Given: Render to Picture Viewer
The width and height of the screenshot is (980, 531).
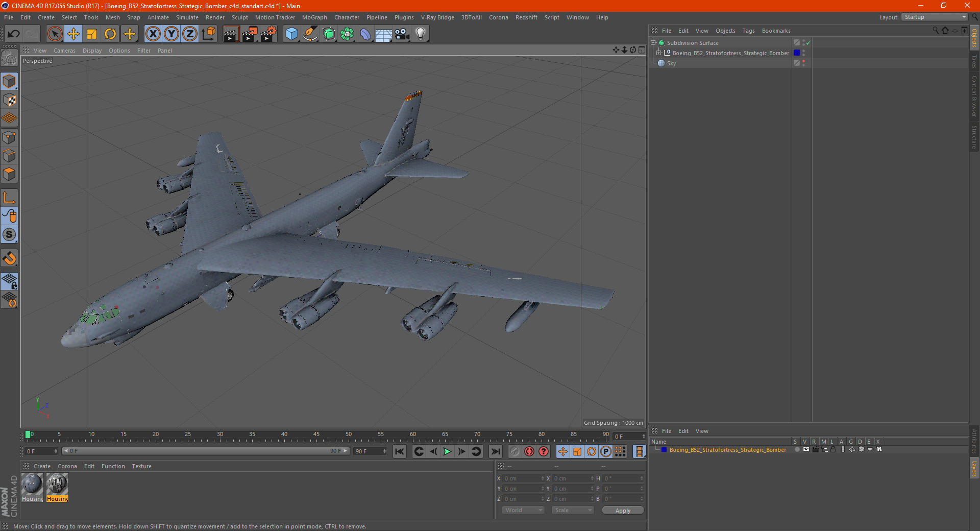Looking at the screenshot, I should point(250,34).
